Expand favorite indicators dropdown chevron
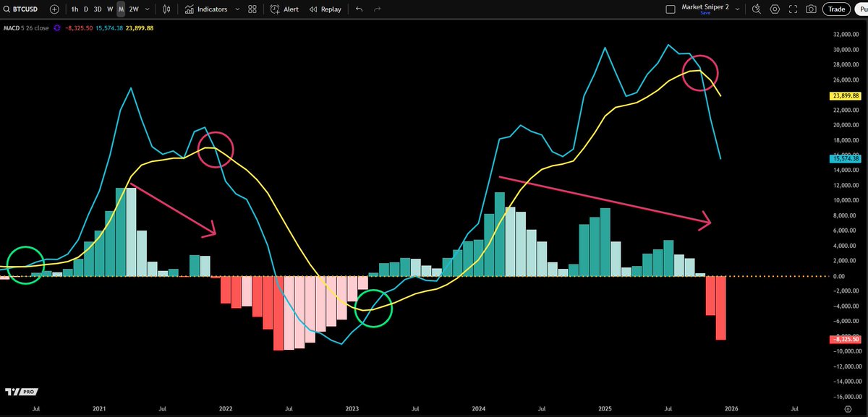868x417 pixels. coord(236,9)
